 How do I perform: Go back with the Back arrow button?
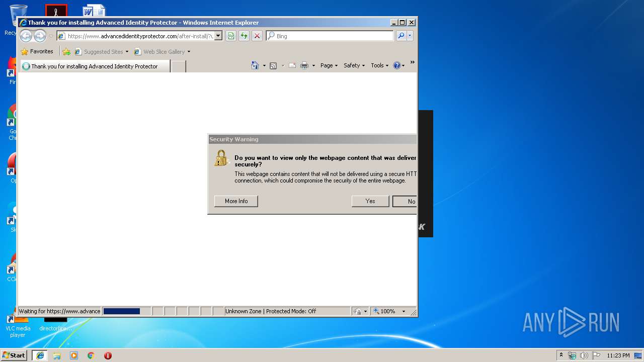26,36
